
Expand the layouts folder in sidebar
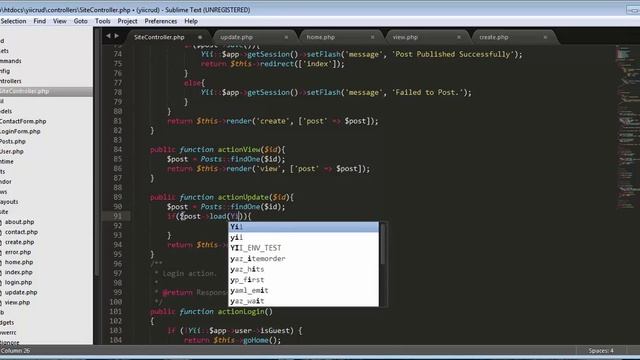pos(9,202)
